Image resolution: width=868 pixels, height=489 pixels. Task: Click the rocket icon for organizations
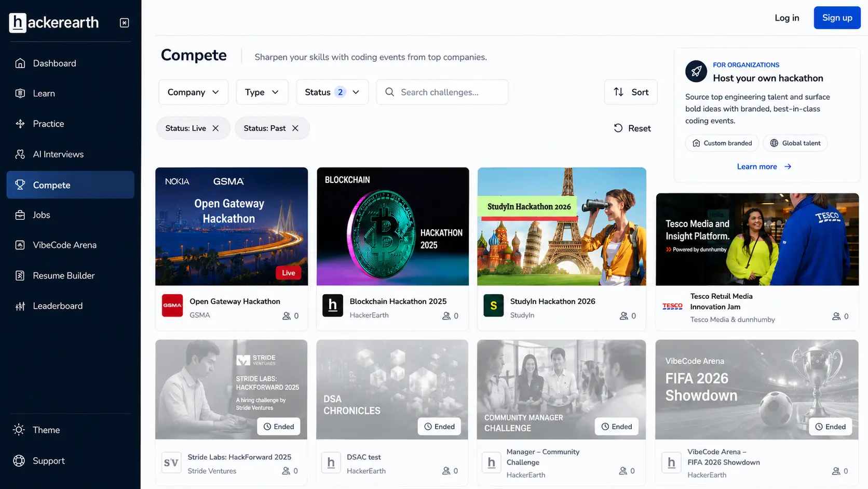pyautogui.click(x=696, y=71)
